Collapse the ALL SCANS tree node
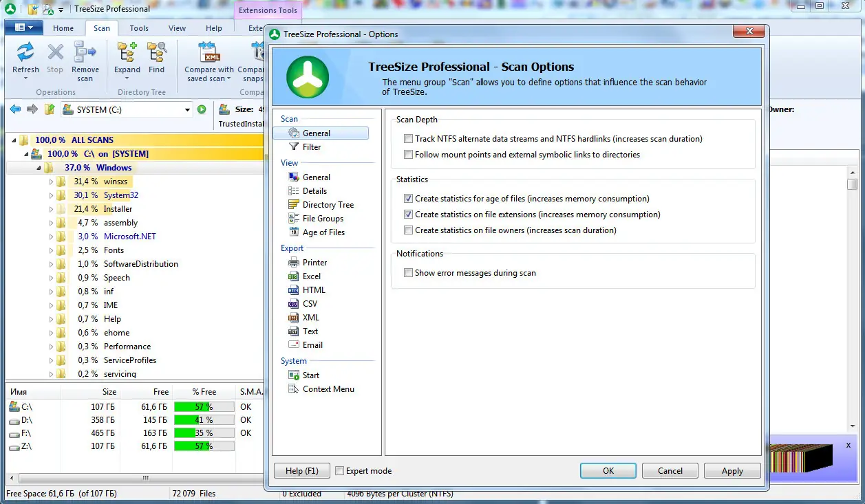Screen dimensions: 865x504 [14, 140]
